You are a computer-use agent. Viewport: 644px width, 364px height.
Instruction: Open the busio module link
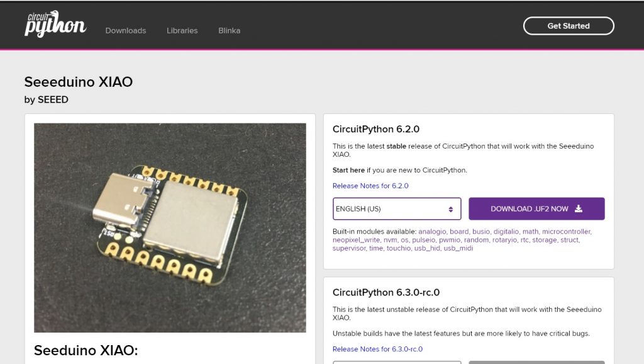pyautogui.click(x=481, y=232)
